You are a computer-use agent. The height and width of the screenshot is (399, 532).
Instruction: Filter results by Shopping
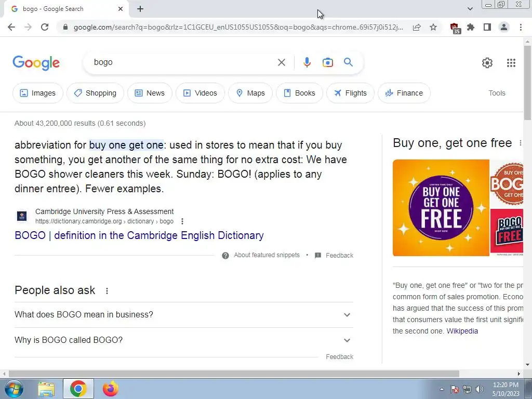point(96,93)
